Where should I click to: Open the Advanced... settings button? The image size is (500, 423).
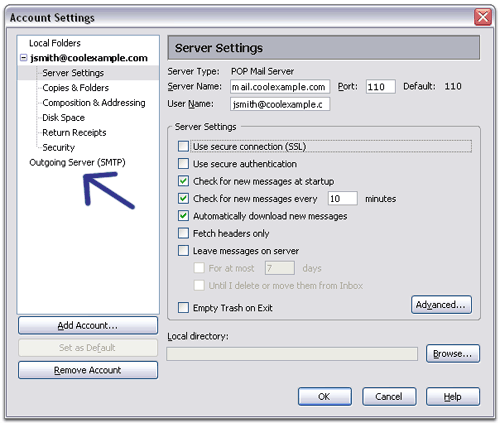441,305
